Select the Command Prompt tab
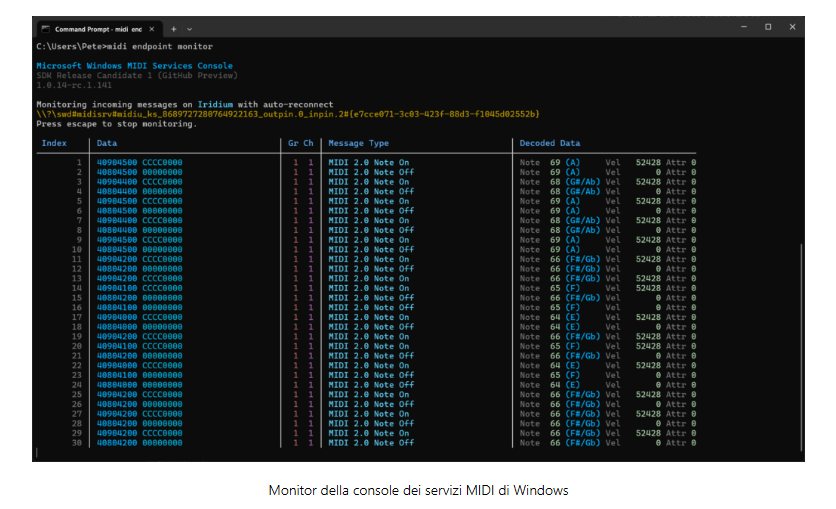Screen dimensions: 836x509 tap(99, 29)
